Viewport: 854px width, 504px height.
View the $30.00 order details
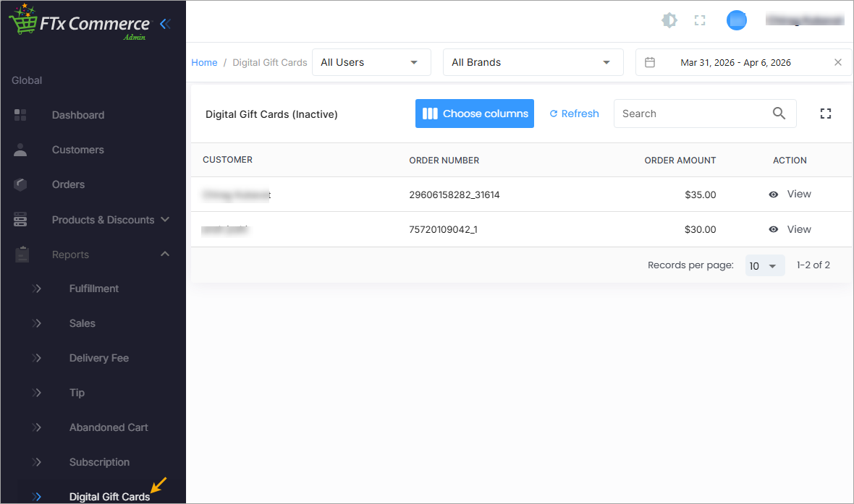point(790,229)
